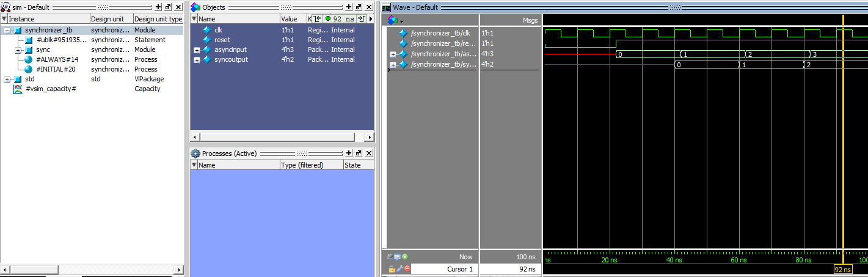The image size is (868, 277).
Task: Open the Wave signal pane dropdown arrow
Action: click(401, 21)
